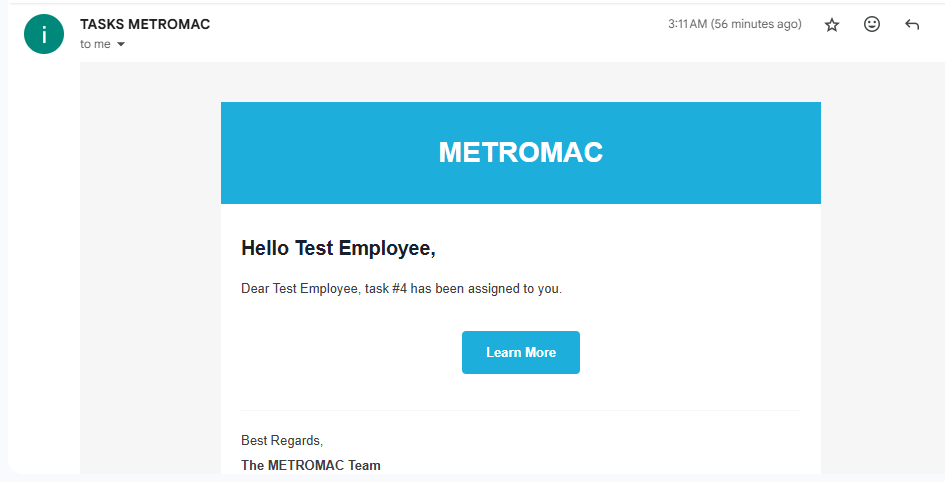Star this TASKS METROMAC email
The height and width of the screenshot is (482, 945).
[832, 25]
